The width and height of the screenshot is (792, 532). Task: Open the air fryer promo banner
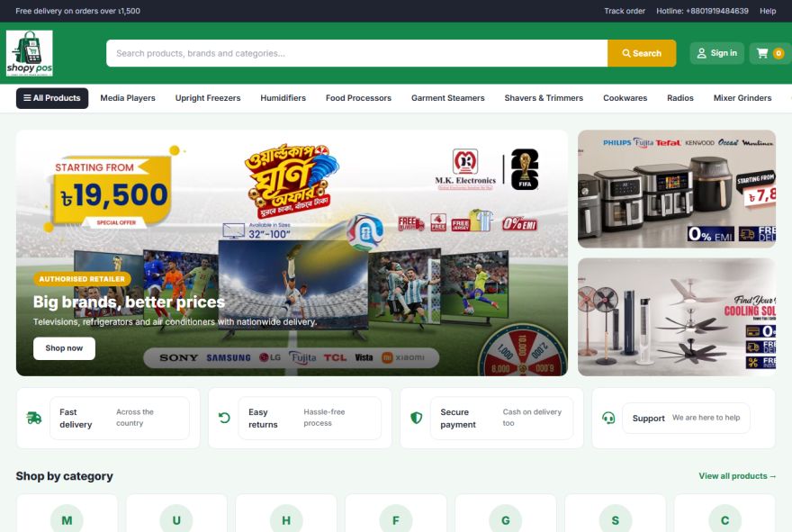[676, 189]
